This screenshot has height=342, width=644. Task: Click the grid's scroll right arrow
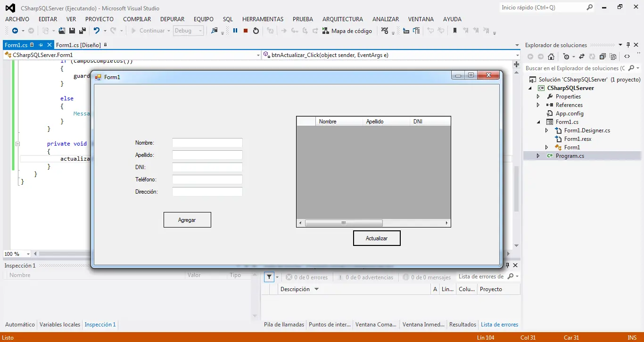click(x=447, y=223)
